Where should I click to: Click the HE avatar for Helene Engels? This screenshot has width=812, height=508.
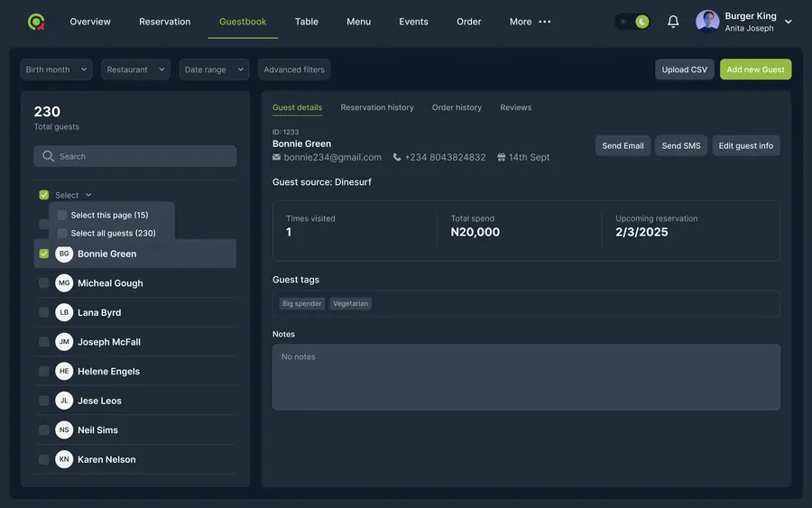coord(64,371)
